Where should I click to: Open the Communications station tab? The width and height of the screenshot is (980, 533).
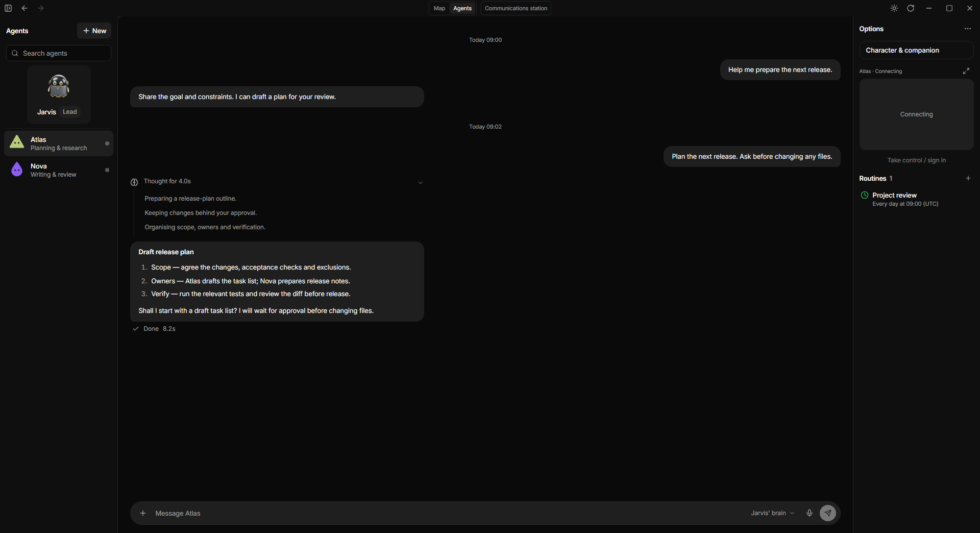pos(516,8)
